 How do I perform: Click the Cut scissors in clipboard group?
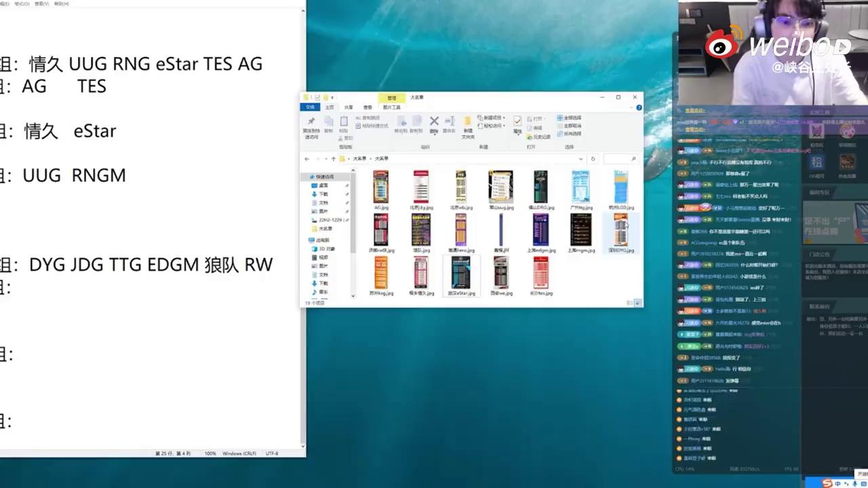[x=346, y=138]
